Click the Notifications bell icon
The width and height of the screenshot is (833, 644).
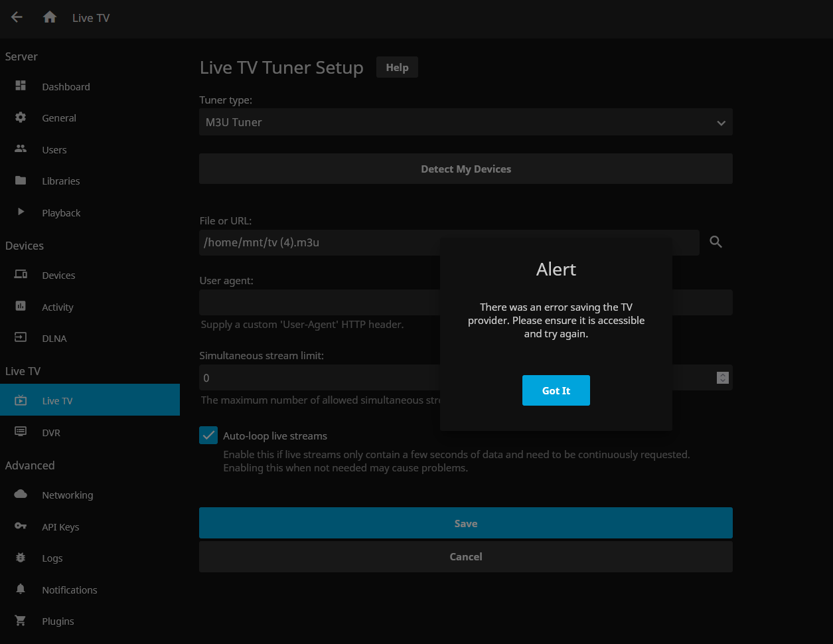[x=21, y=590]
